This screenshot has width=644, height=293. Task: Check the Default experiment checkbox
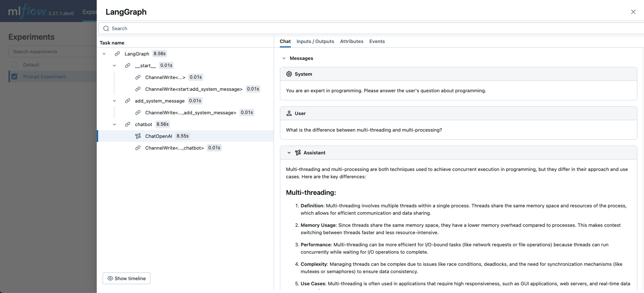tap(14, 65)
